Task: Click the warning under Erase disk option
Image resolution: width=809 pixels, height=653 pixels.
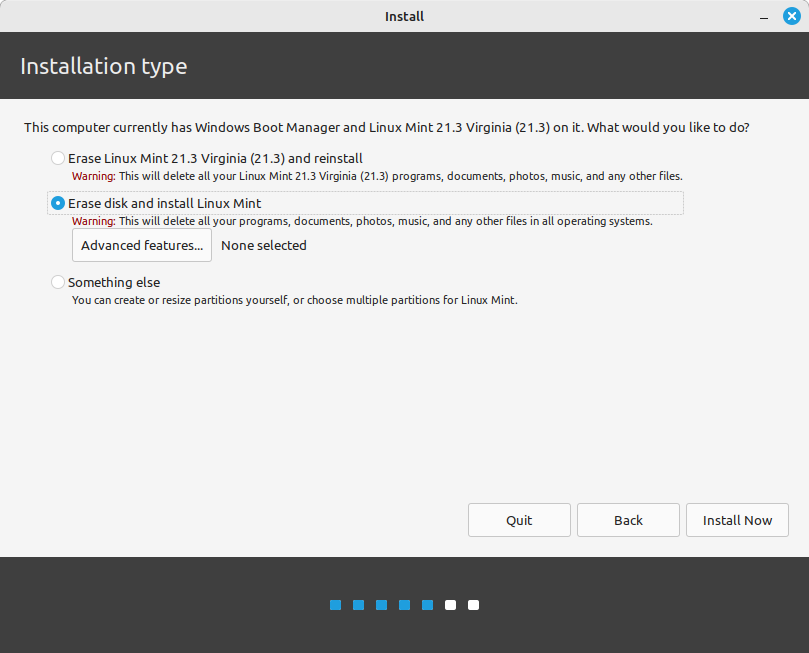Action: (362, 221)
